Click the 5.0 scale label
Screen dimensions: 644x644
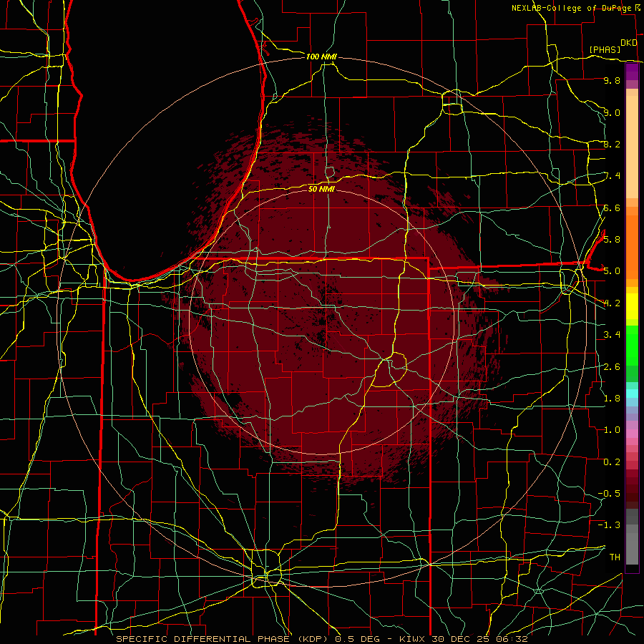612,271
